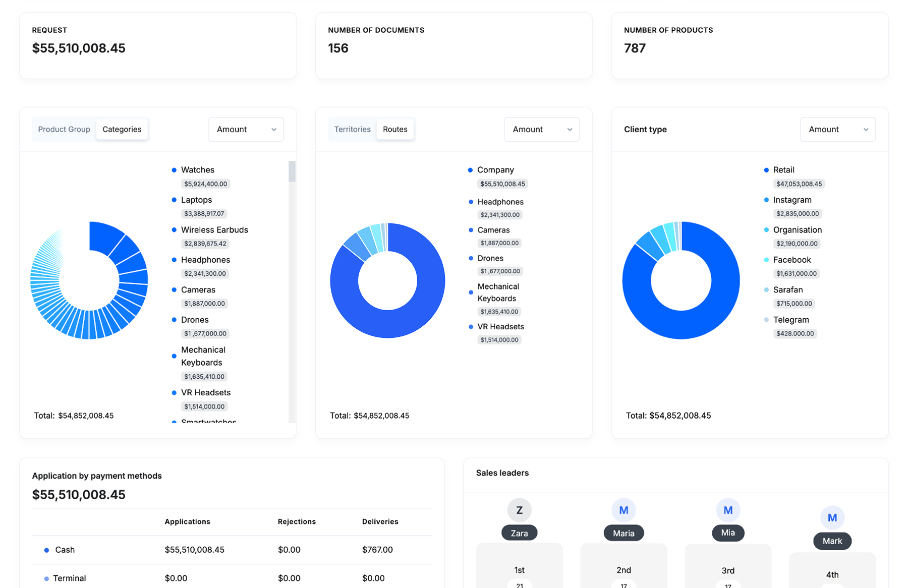The image size is (908, 588).
Task: Toggle Laptops series in categories legend
Action: (196, 200)
